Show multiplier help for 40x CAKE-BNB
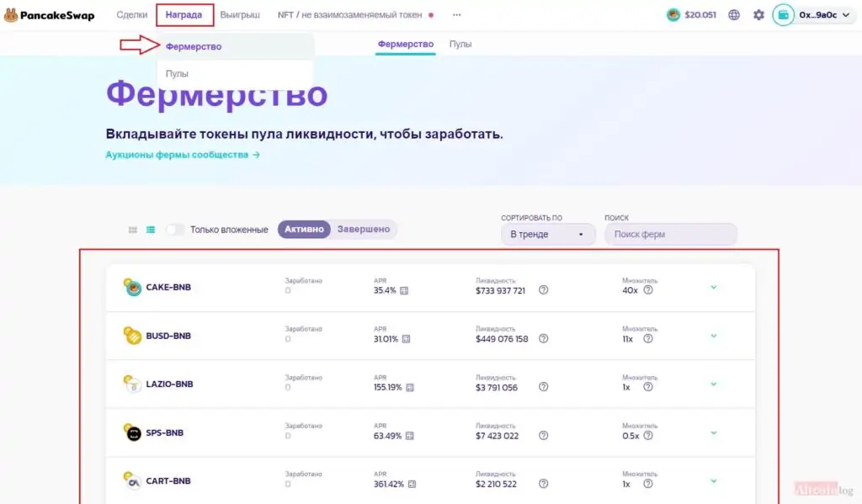 pos(648,290)
